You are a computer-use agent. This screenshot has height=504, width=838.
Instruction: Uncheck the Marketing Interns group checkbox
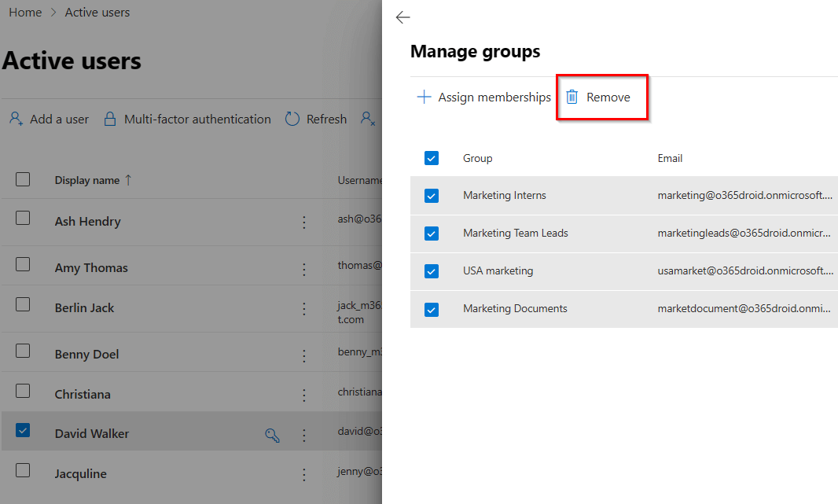[x=432, y=195]
